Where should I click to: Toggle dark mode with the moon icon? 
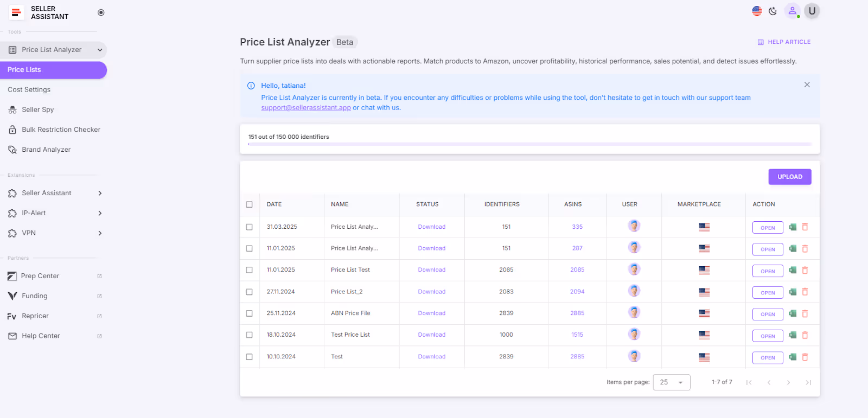pyautogui.click(x=773, y=11)
